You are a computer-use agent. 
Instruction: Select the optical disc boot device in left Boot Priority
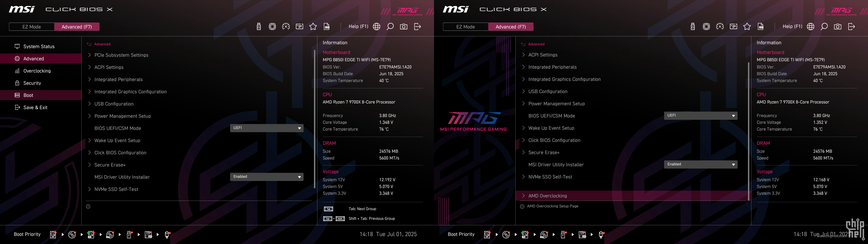tap(72, 235)
